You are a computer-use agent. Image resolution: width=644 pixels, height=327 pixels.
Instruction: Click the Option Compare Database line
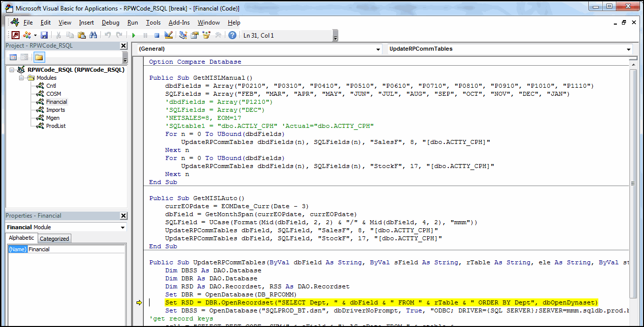coord(195,62)
